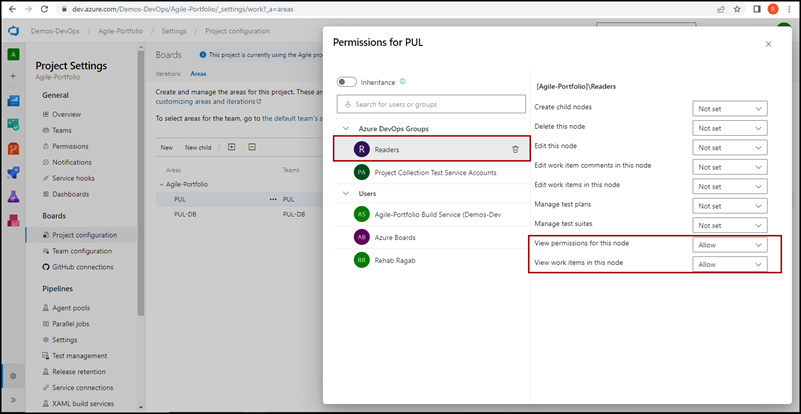Open Create child nodes permission dropdown
801x414 pixels.
click(x=730, y=109)
